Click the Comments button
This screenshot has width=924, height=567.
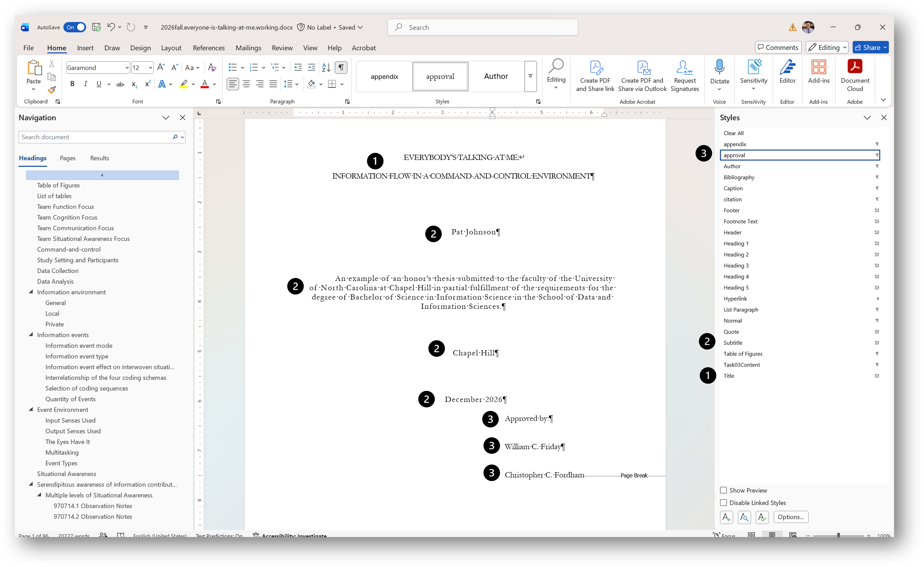coord(778,47)
